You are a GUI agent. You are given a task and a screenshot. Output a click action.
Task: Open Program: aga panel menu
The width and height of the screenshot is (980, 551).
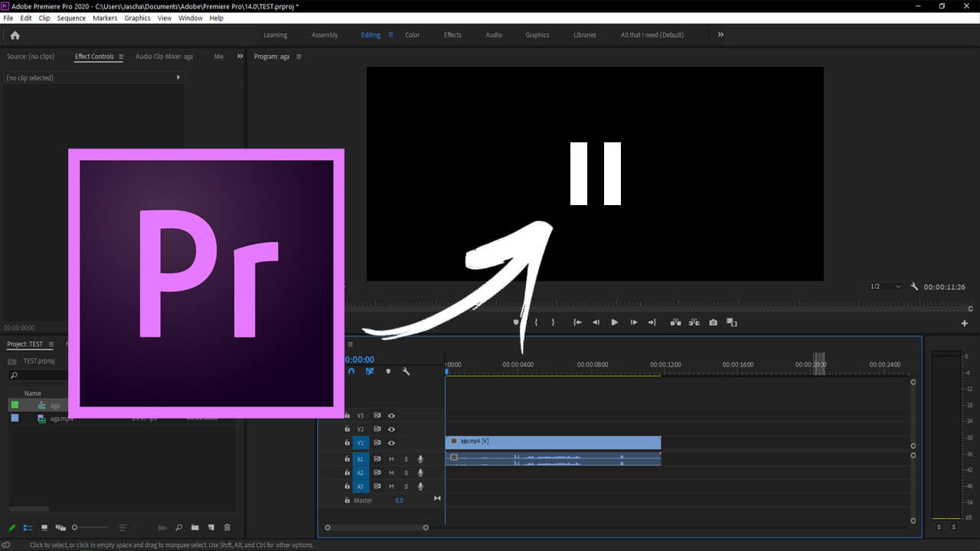299,57
